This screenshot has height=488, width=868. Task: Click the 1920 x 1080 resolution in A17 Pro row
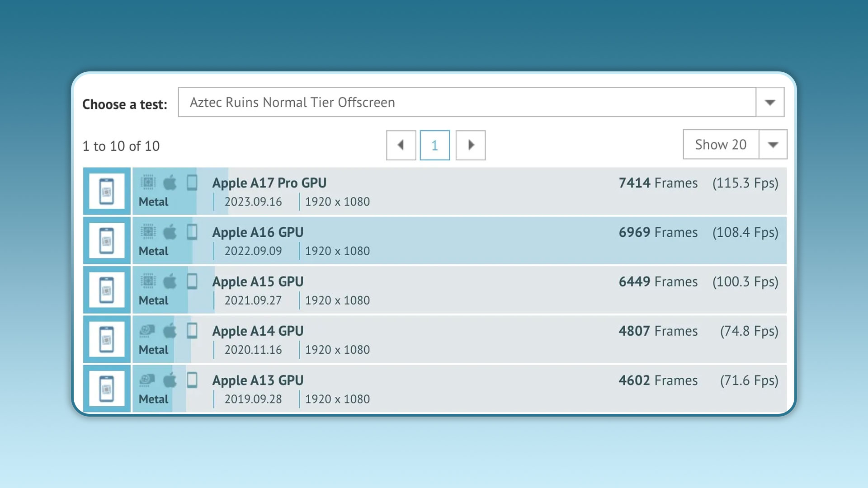pos(337,202)
